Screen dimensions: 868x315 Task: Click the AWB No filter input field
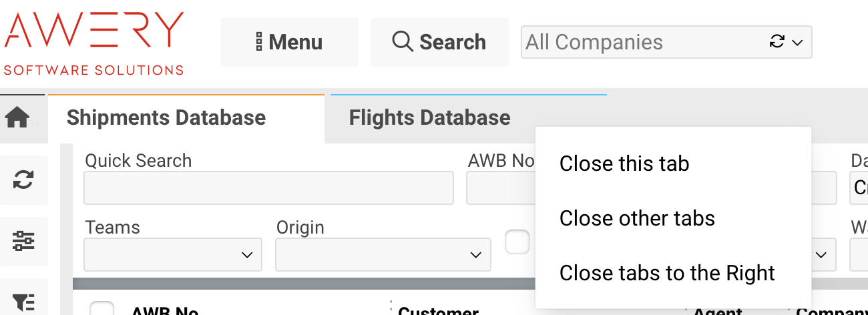click(501, 188)
